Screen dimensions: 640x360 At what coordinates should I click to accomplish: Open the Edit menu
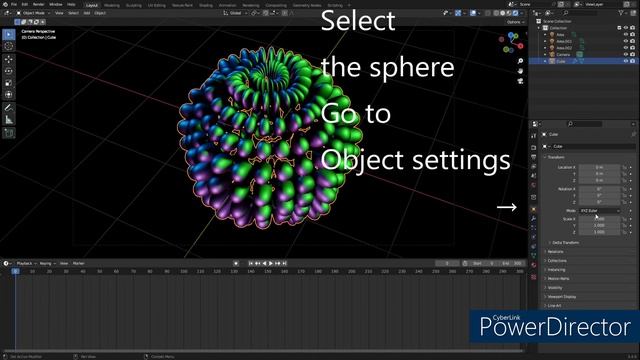[24, 4]
